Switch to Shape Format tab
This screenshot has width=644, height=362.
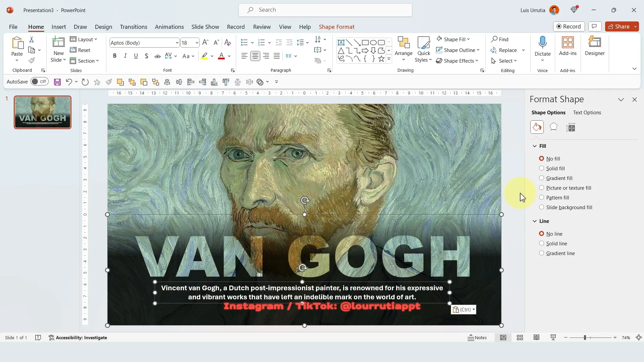tap(336, 27)
